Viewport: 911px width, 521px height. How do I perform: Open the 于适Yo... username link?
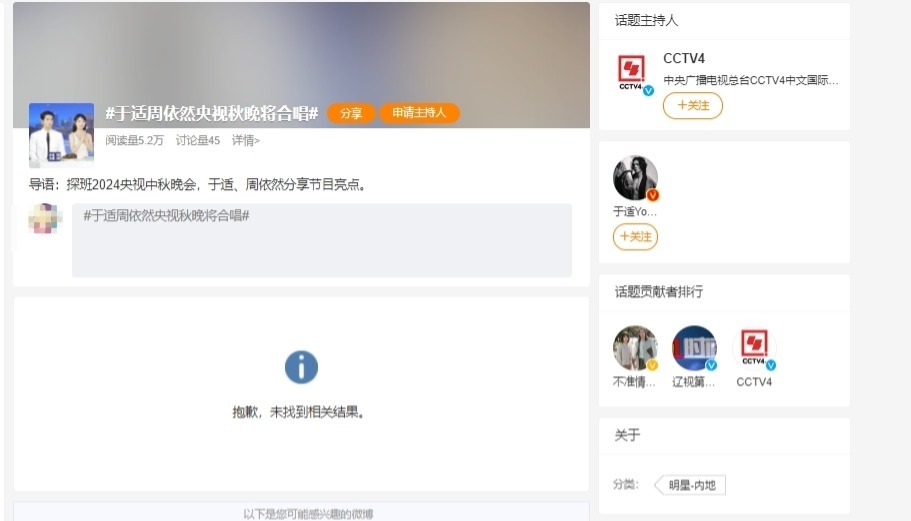(x=634, y=211)
